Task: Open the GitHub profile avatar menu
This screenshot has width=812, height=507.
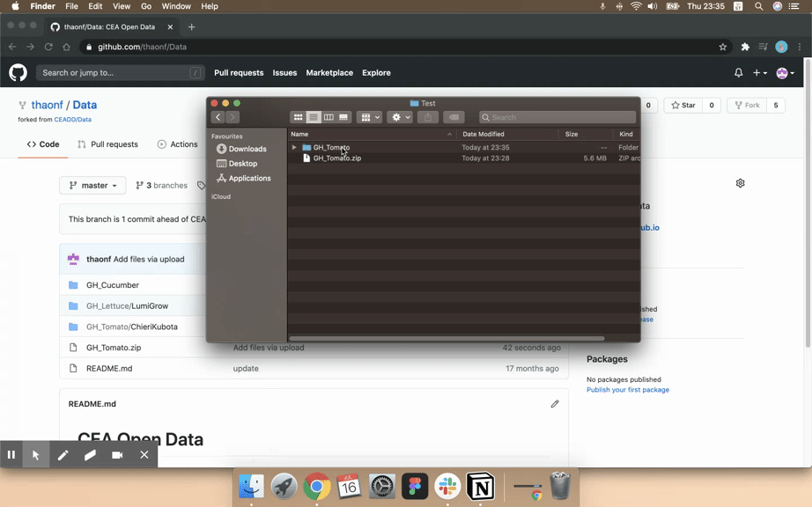Action: tap(785, 73)
